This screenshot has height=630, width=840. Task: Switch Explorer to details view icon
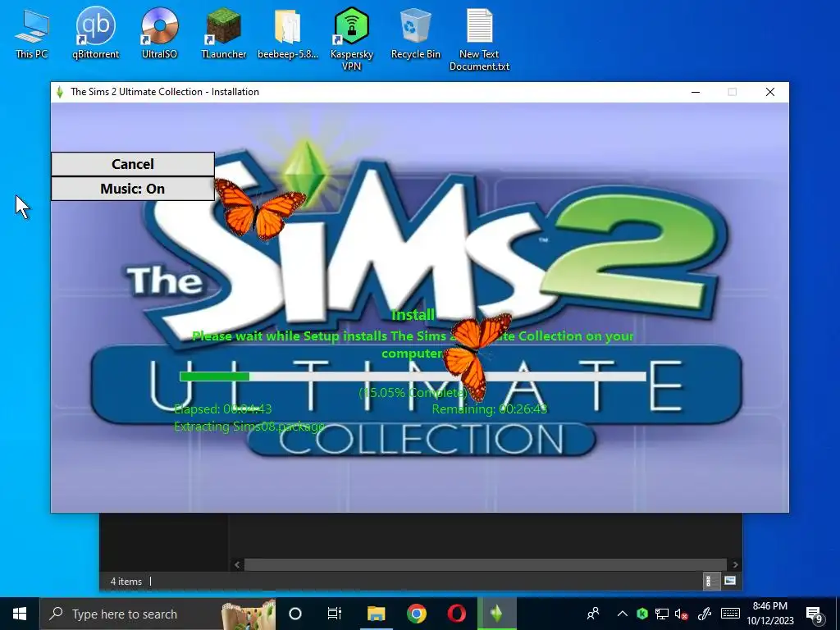710,581
